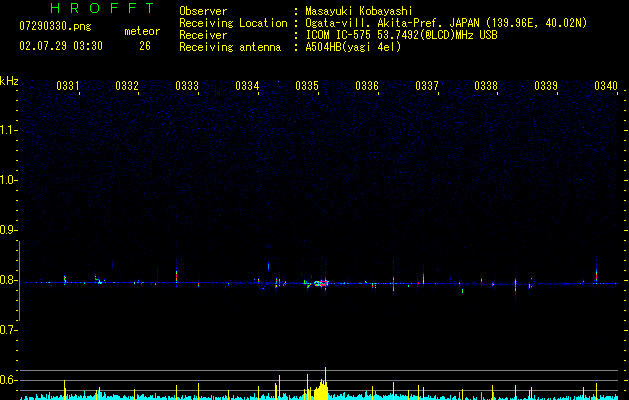629x400 pixels.
Task: Click the kHz axis unit label
Action: (x=9, y=81)
